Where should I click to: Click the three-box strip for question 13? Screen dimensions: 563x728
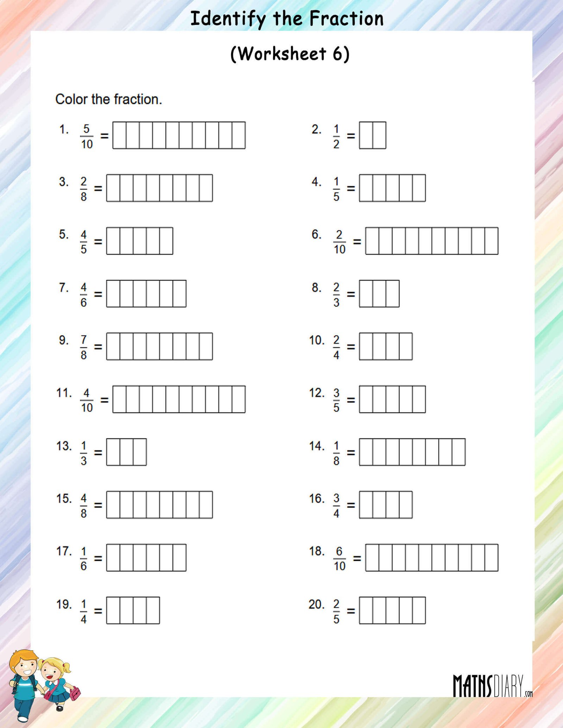[127, 452]
